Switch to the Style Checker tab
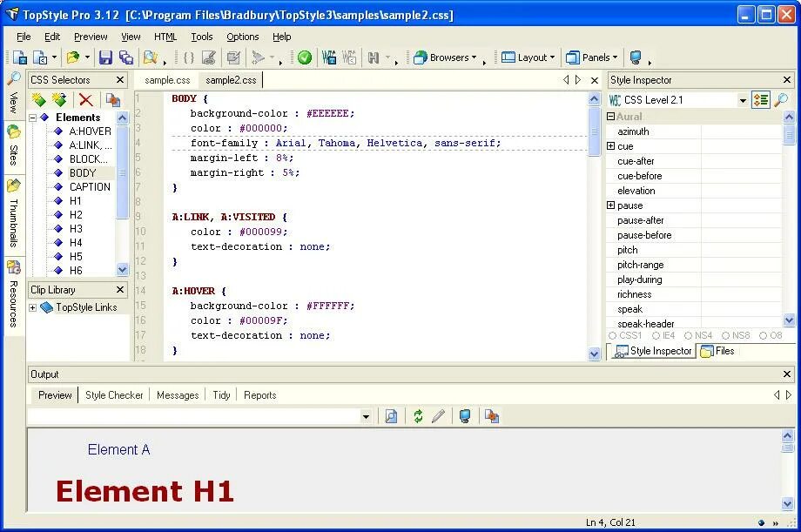 114,395
